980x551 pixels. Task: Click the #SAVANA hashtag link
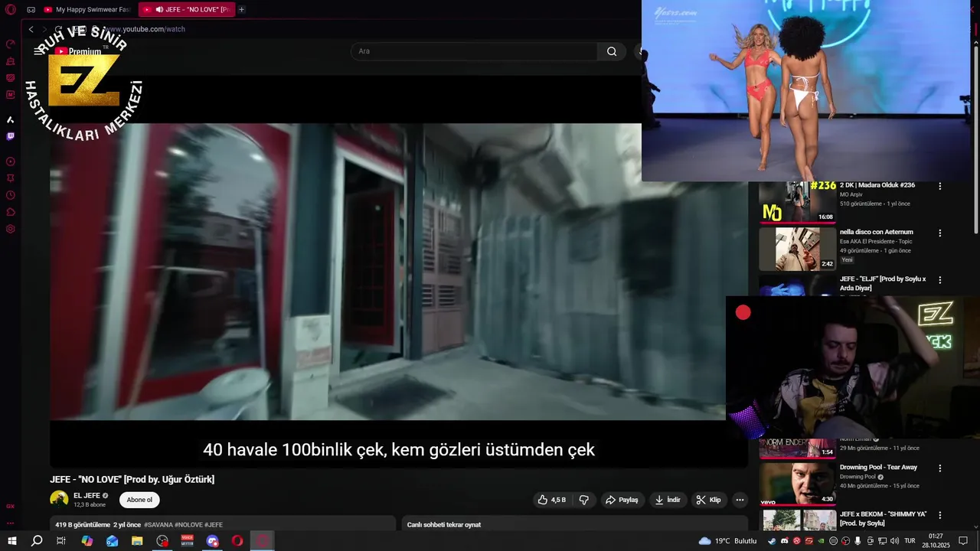click(x=158, y=525)
